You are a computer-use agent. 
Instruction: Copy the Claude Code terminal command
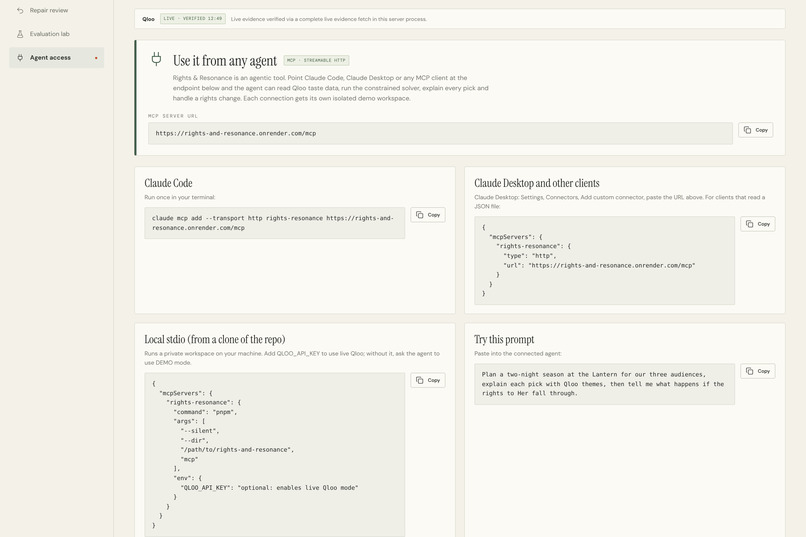coord(428,215)
